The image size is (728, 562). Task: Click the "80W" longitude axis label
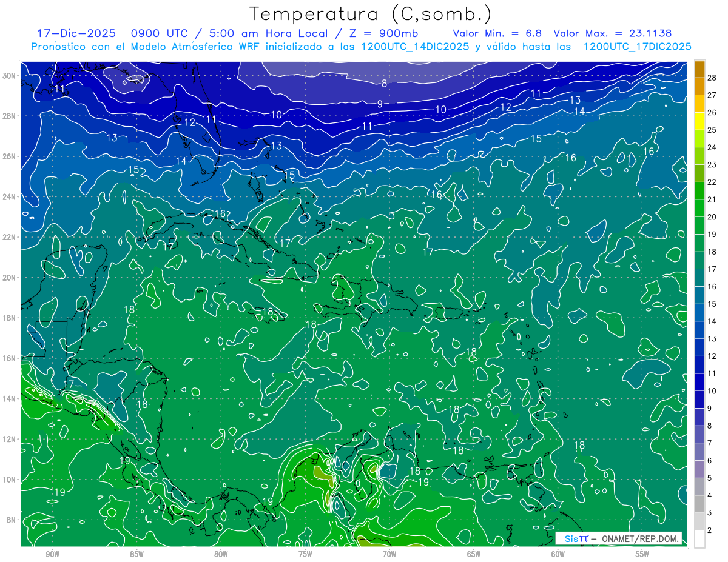tap(221, 554)
